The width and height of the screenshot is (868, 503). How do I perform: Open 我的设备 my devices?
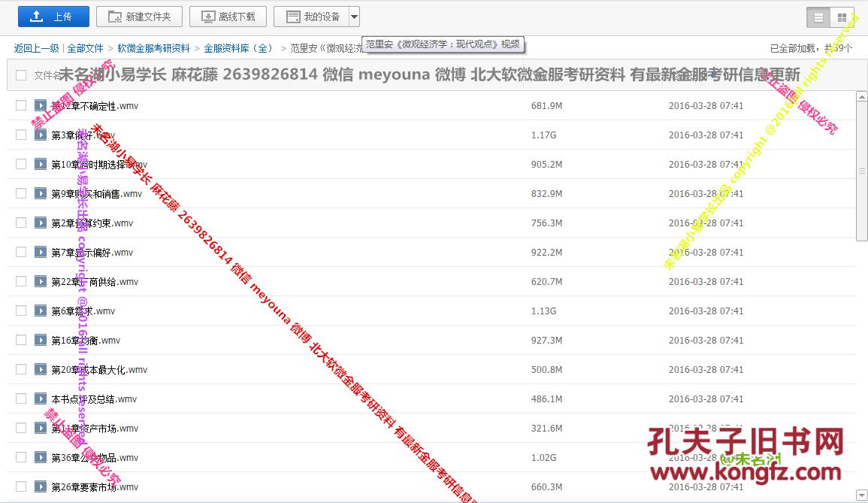point(312,17)
